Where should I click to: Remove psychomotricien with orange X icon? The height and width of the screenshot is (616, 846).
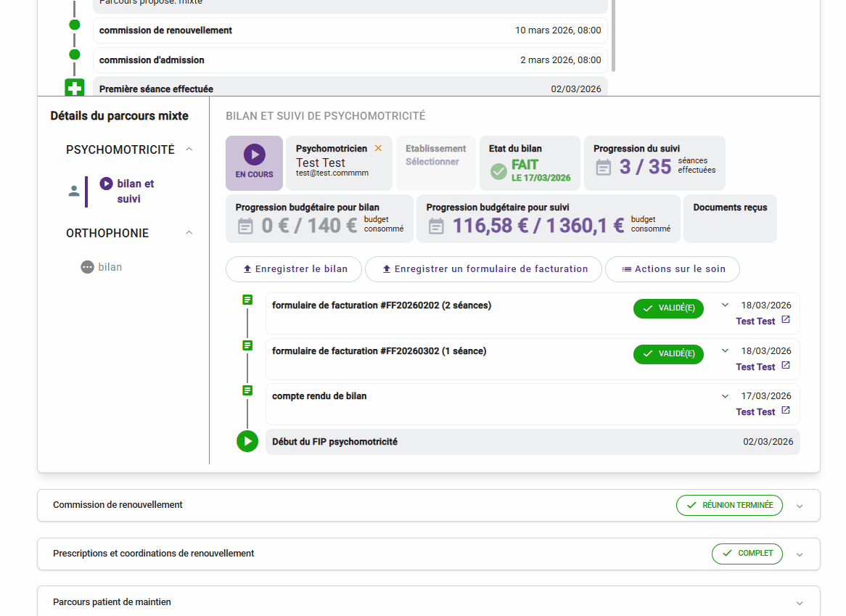(x=378, y=148)
